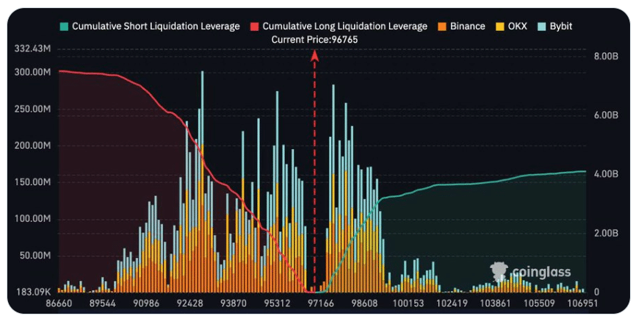Viewport: 644px width, 324px height.
Task: Toggle the OKX legend entry
Action: click(x=511, y=26)
